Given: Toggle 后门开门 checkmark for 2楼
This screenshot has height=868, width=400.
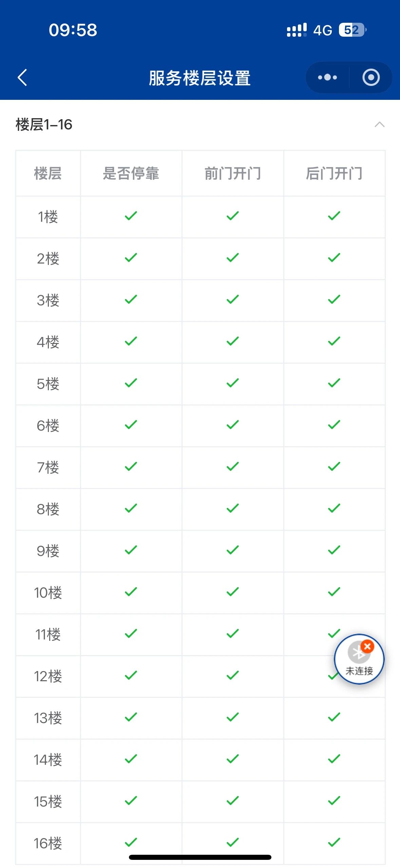Looking at the screenshot, I should pos(334,258).
